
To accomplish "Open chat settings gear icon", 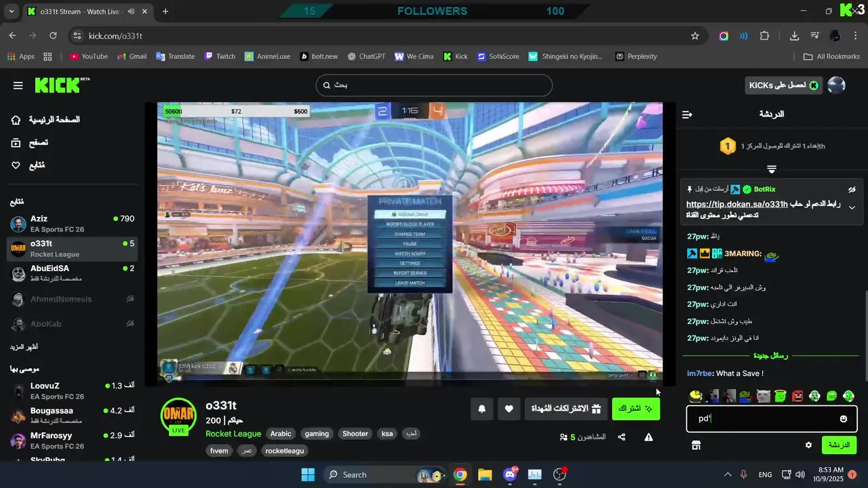I will pyautogui.click(x=808, y=445).
